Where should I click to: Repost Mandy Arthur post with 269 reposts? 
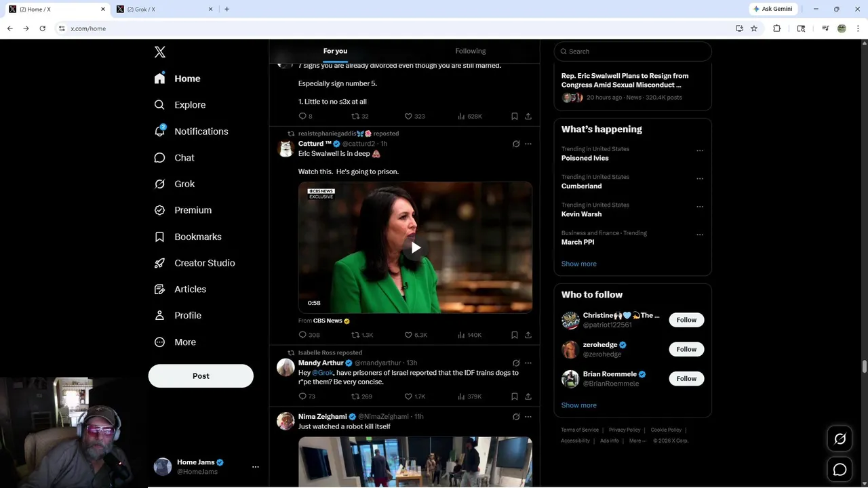tap(361, 396)
